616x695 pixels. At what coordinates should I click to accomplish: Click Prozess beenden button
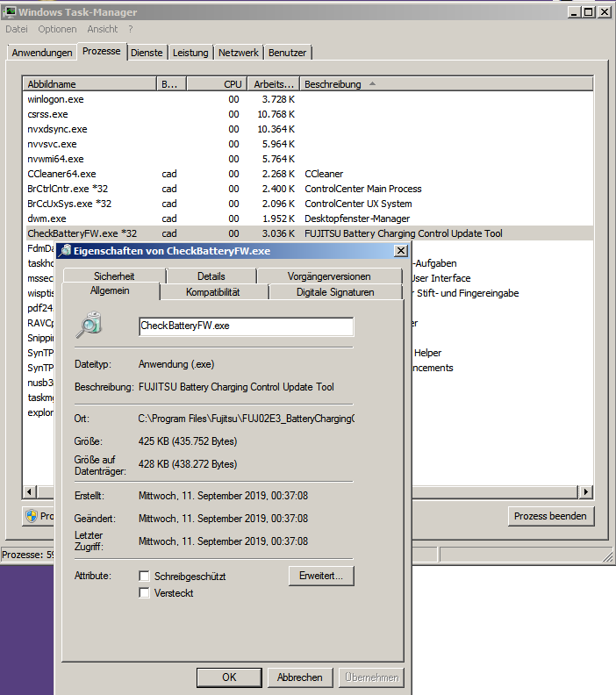tap(550, 516)
